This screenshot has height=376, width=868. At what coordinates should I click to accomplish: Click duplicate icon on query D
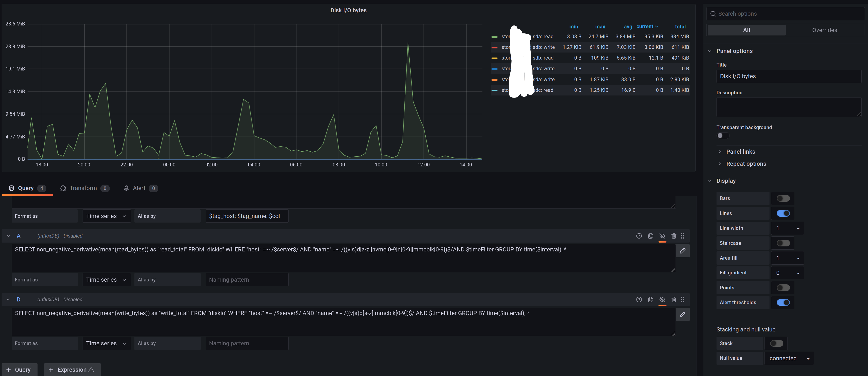pos(651,300)
